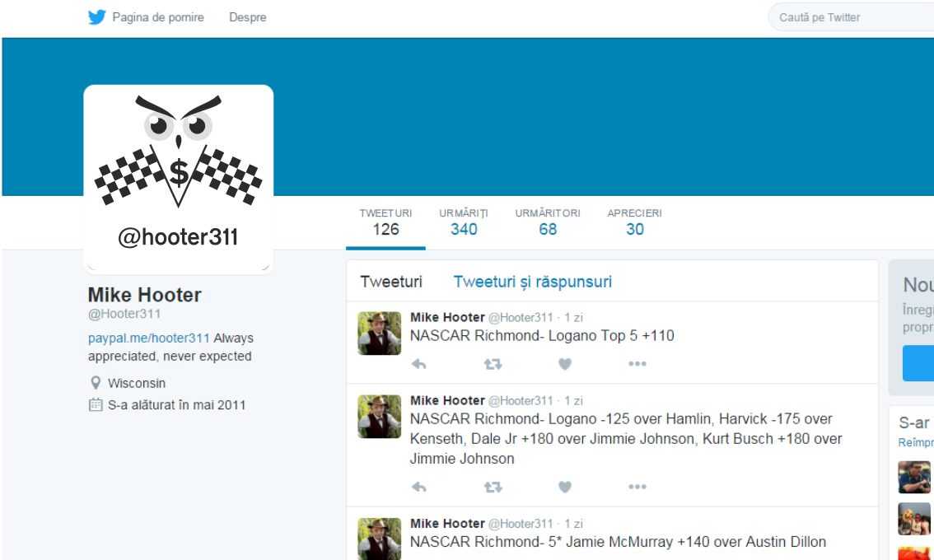Click the Mike Hooter profile name heading
This screenshot has width=934, height=560.
pyautogui.click(x=145, y=295)
